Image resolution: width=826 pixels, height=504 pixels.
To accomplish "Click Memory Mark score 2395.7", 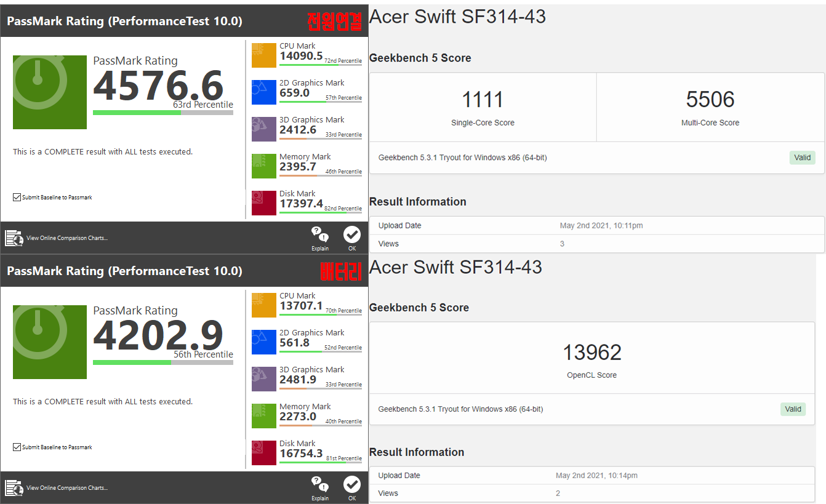I will (x=298, y=167).
